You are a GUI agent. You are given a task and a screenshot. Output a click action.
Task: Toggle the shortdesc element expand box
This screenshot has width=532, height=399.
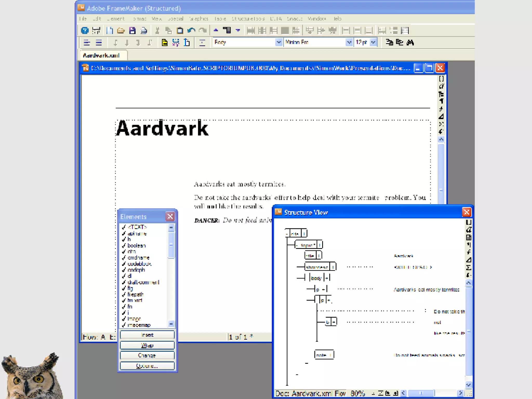333,267
